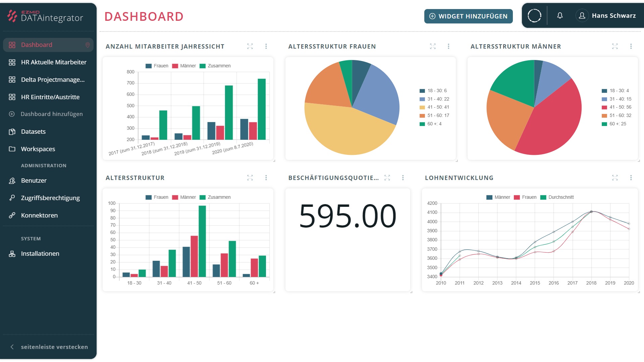Toggle Männer line in Lohnentwicklung legend
Screen dimensions: 644x362
[x=498, y=197]
